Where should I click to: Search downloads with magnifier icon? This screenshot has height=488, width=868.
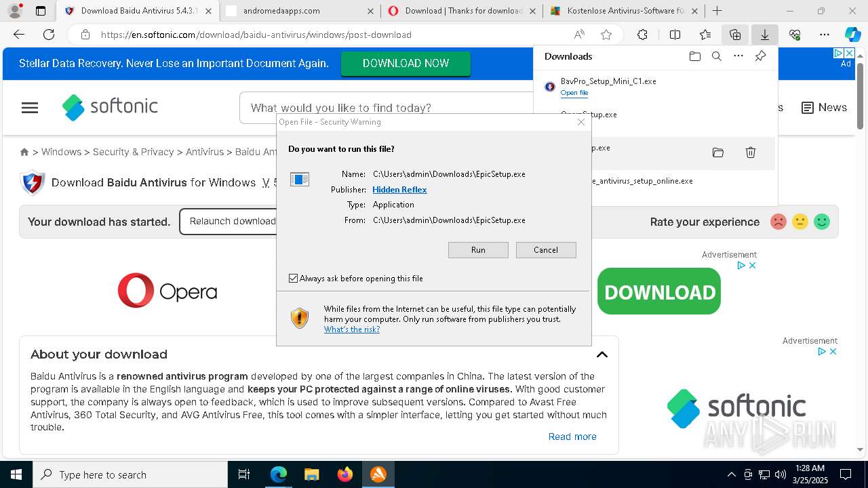click(x=716, y=56)
